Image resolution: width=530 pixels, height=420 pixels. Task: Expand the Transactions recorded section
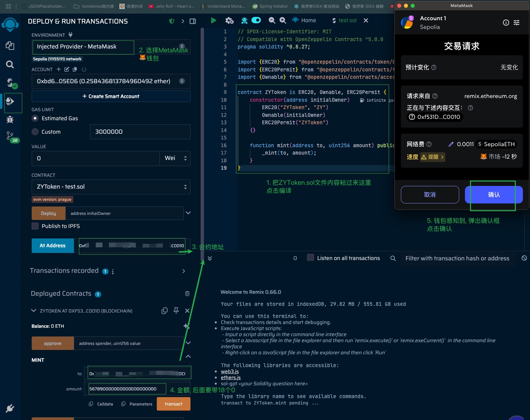pos(183,271)
